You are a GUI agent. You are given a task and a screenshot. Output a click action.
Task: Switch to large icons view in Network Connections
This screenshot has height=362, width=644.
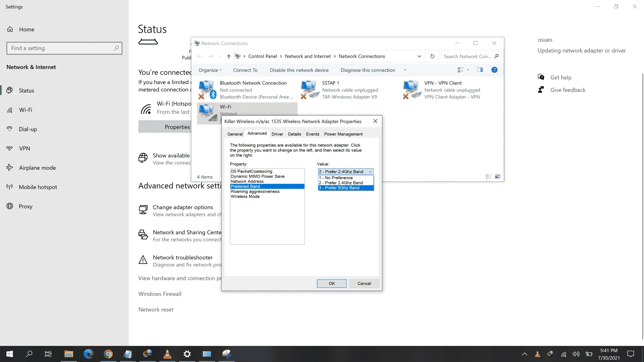click(x=497, y=177)
